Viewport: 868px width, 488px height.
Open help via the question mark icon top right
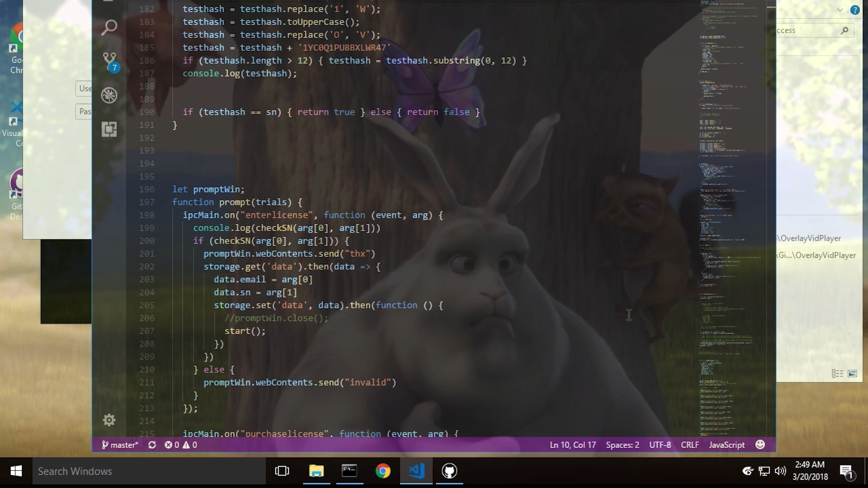pyautogui.click(x=855, y=9)
